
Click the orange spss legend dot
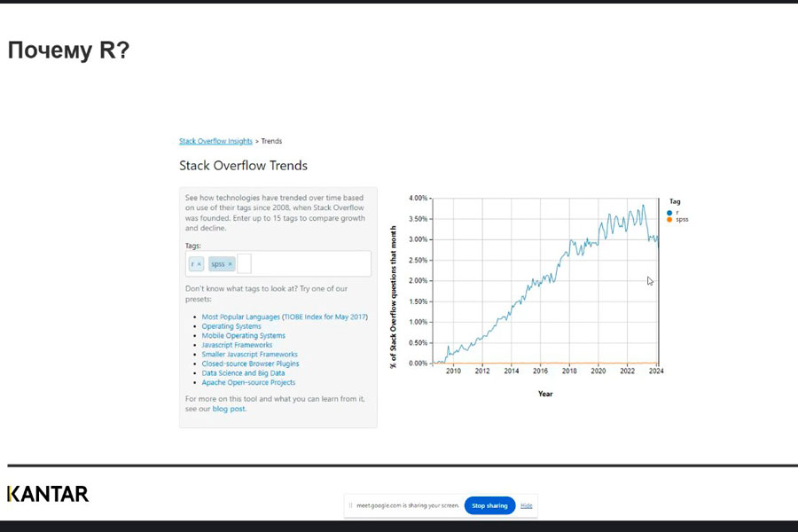tap(669, 219)
